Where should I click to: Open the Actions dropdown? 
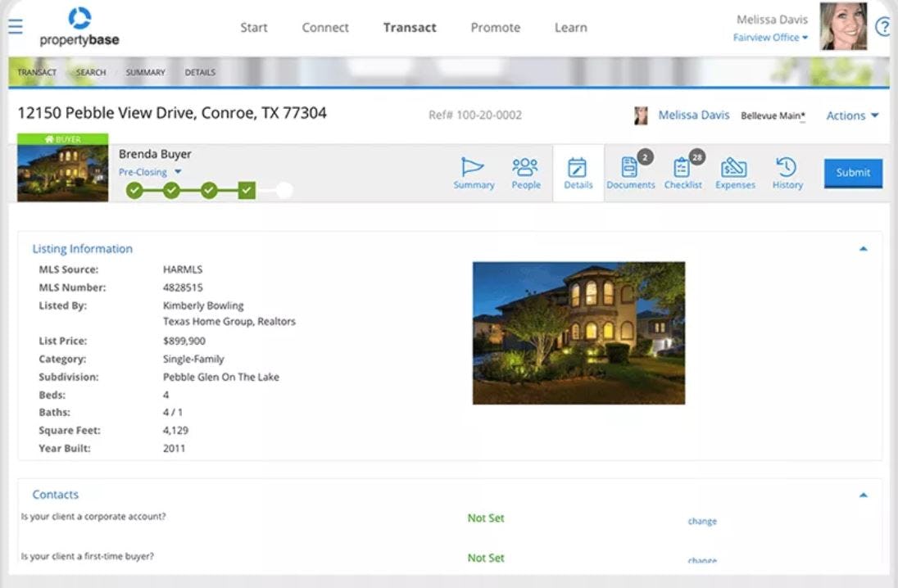852,115
